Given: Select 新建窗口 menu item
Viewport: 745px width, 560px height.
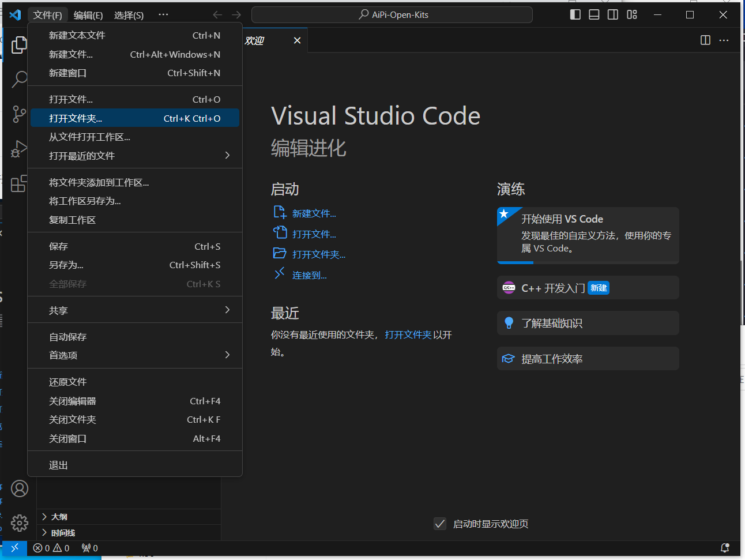Looking at the screenshot, I should (x=135, y=73).
